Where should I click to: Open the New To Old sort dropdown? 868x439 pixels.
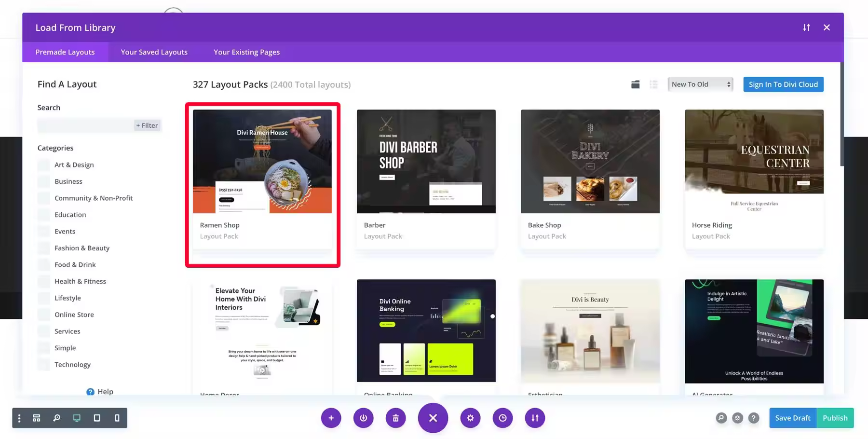point(700,84)
